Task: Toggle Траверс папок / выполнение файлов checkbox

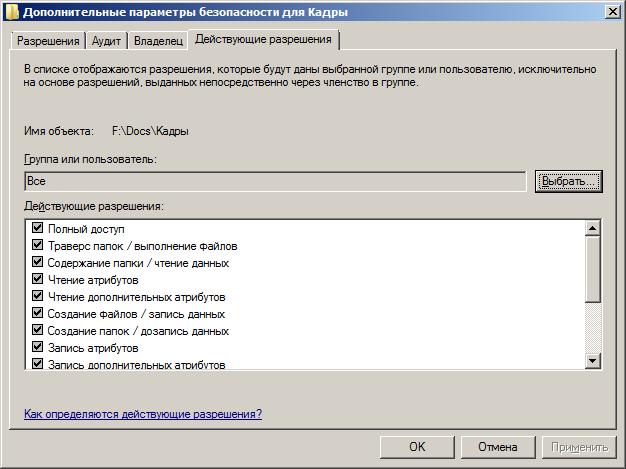Action: click(x=38, y=245)
